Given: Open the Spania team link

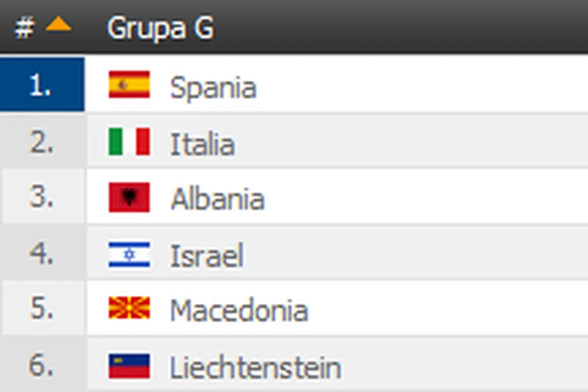Looking at the screenshot, I should point(213,87).
